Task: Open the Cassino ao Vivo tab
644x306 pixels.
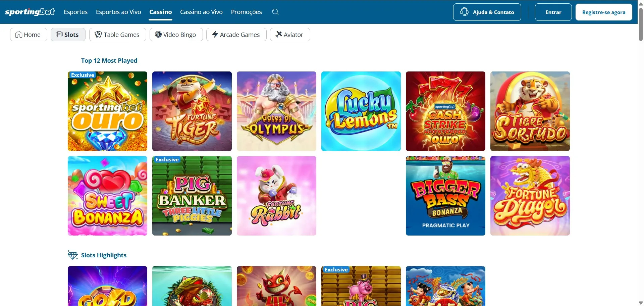Action: coord(201,12)
